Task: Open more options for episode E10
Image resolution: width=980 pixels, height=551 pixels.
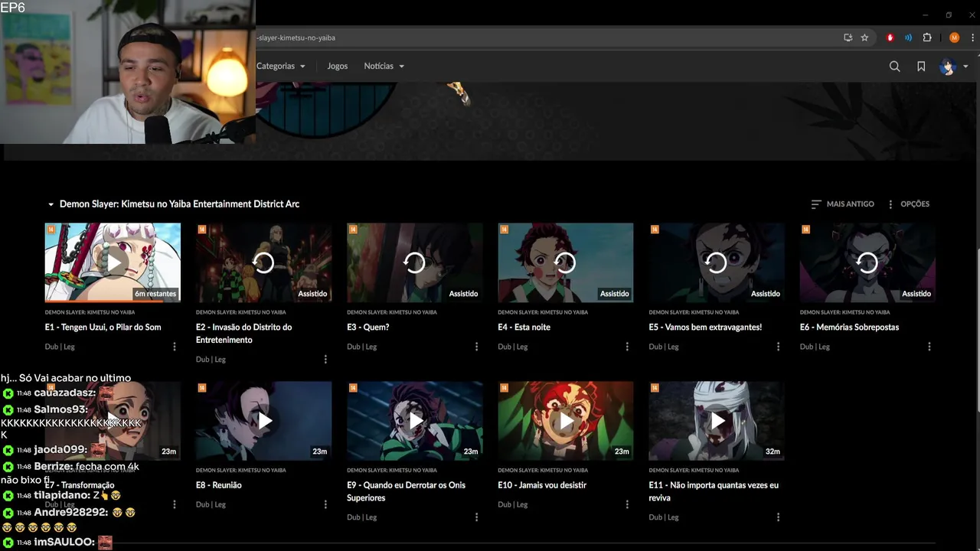Action: point(627,504)
